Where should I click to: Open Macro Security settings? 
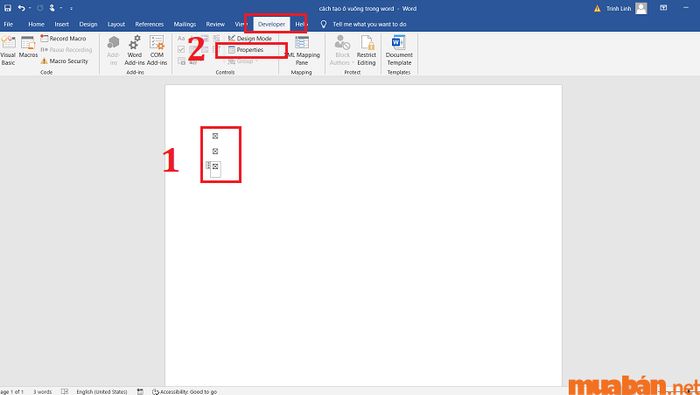65,61
